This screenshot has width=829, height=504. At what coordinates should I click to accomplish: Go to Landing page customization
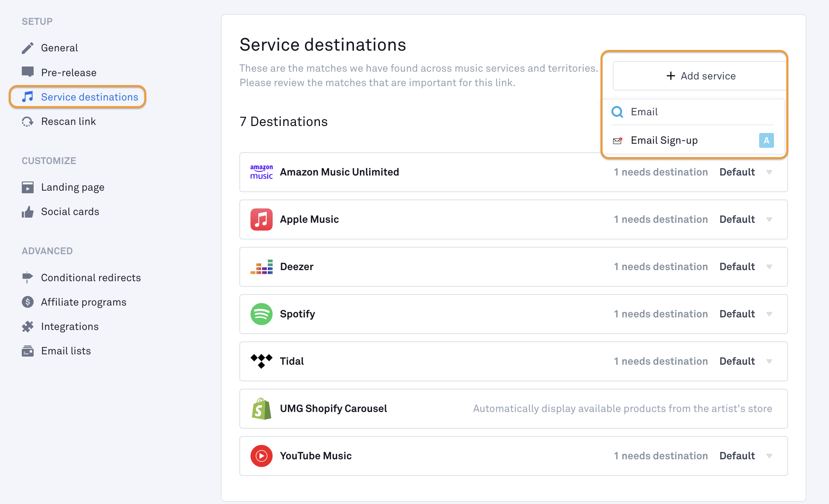[x=73, y=187]
